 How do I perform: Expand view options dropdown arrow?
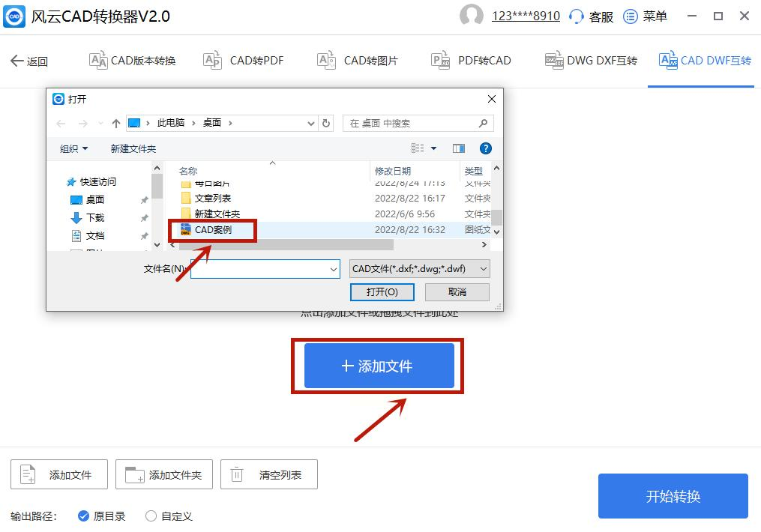pyautogui.click(x=434, y=148)
